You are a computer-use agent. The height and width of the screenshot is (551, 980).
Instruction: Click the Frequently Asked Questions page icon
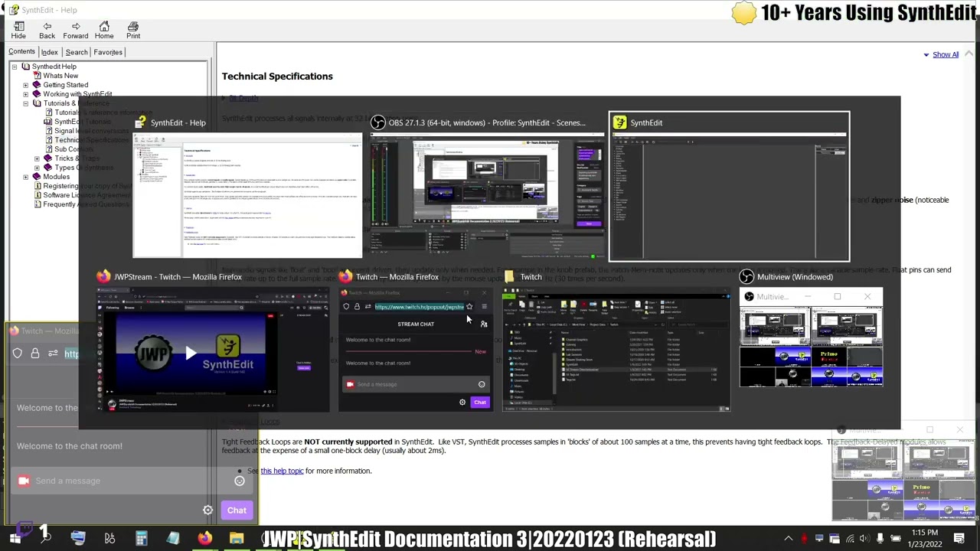pyautogui.click(x=36, y=204)
